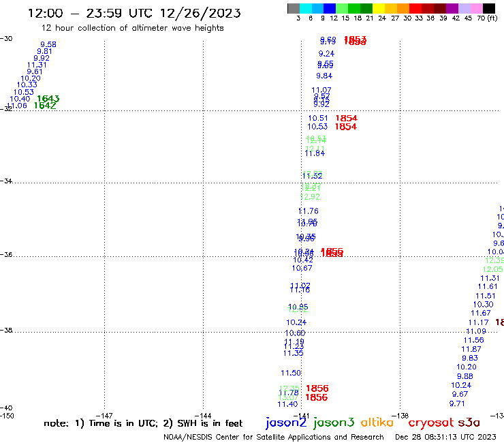This screenshot has height=443, width=504.
Task: Click the gray swatch in the color legend
Action: coord(294,8)
